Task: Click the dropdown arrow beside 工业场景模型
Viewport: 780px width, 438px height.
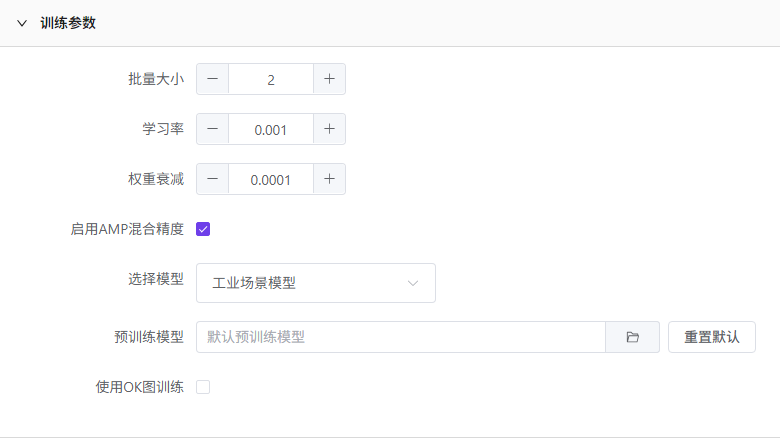Action: tap(412, 283)
